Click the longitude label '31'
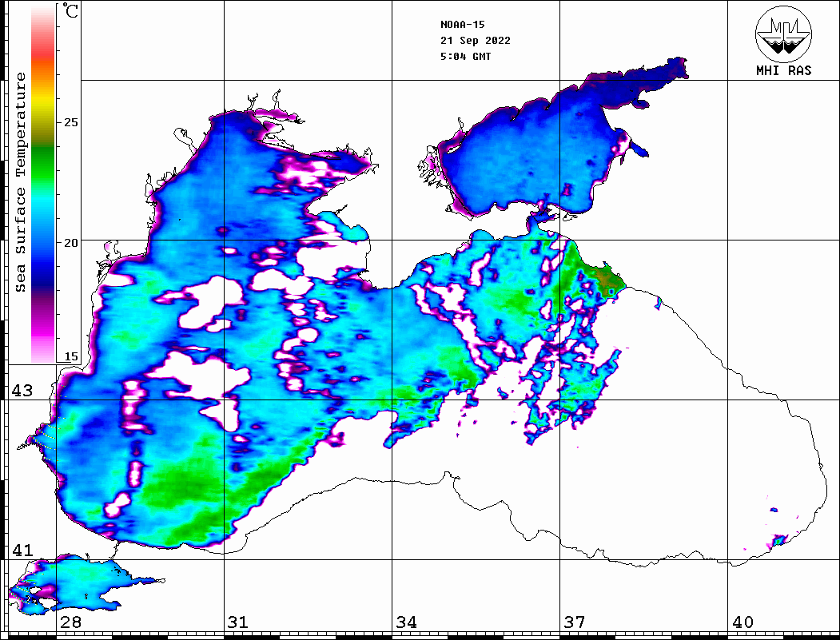The width and height of the screenshot is (840, 640). pyautogui.click(x=238, y=622)
